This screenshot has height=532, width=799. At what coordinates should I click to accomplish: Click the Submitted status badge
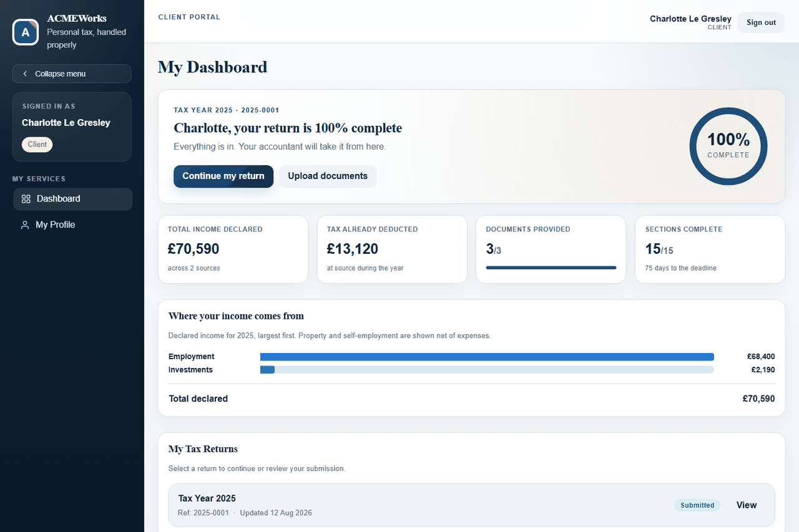(x=697, y=505)
